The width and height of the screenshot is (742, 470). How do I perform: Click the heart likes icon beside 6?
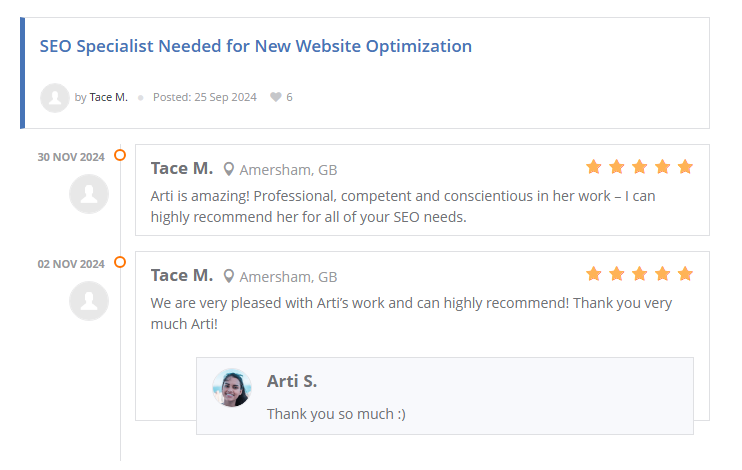coord(276,97)
